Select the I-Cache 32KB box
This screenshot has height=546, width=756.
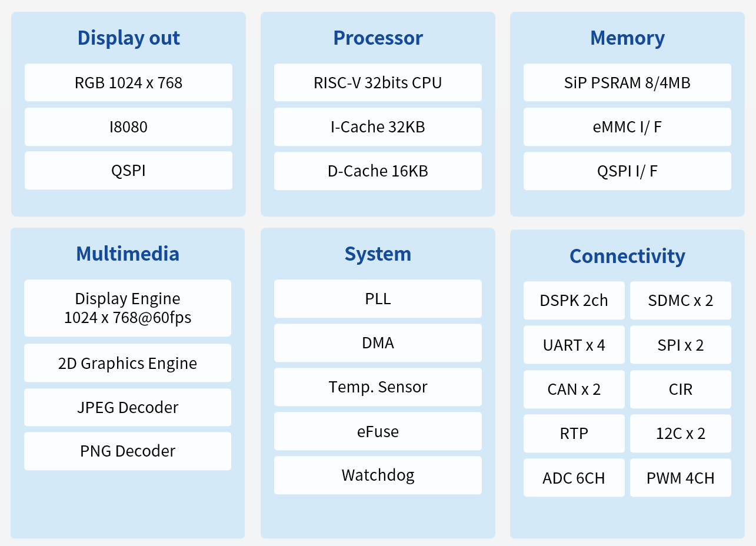(x=378, y=126)
